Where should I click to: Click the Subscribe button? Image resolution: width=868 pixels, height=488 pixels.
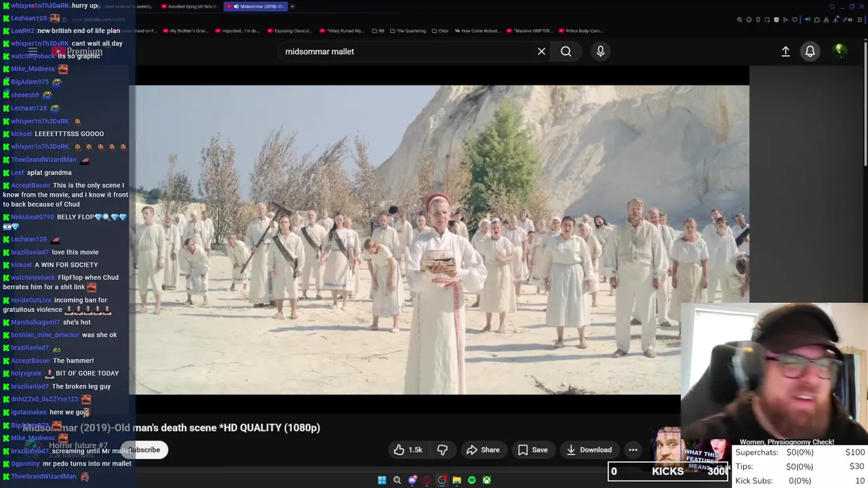144,450
